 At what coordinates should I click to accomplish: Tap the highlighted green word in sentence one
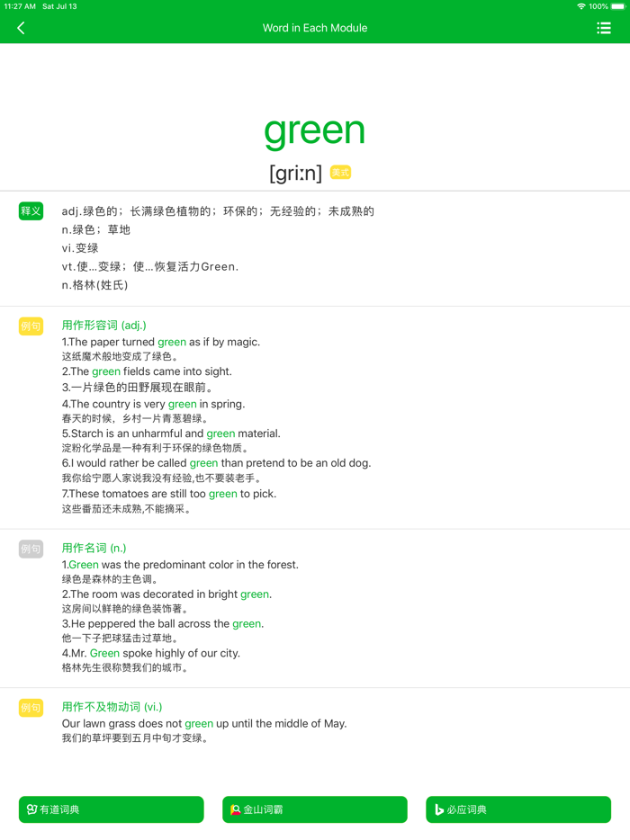[x=172, y=342]
